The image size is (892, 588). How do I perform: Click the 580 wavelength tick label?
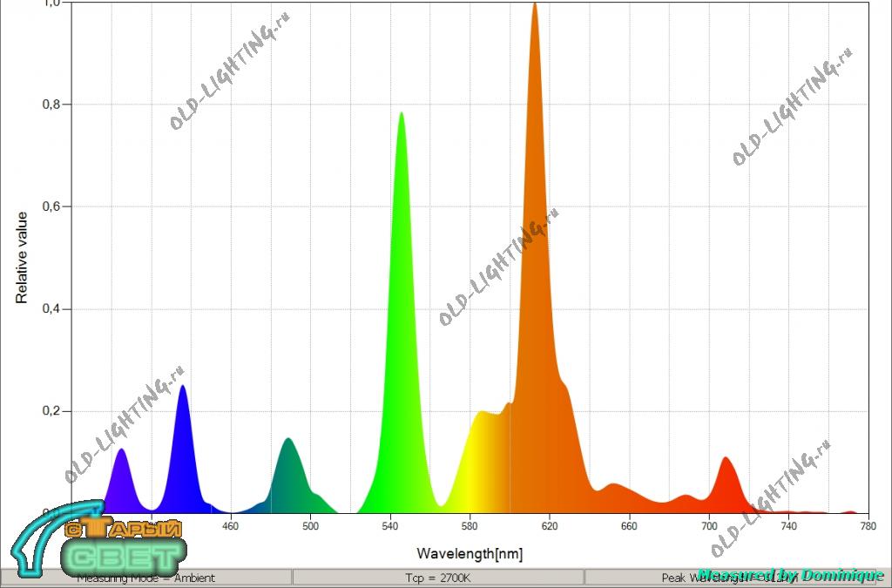(470, 526)
